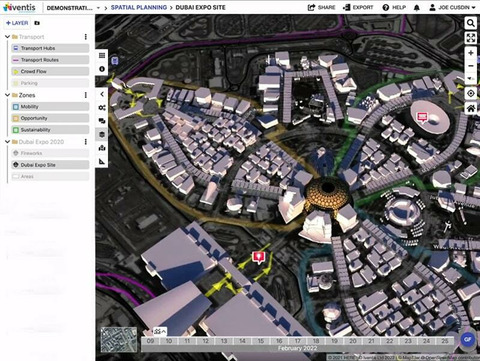The width and height of the screenshot is (480, 361).
Task: Add a new layer with + Layer
Action: click(x=17, y=23)
